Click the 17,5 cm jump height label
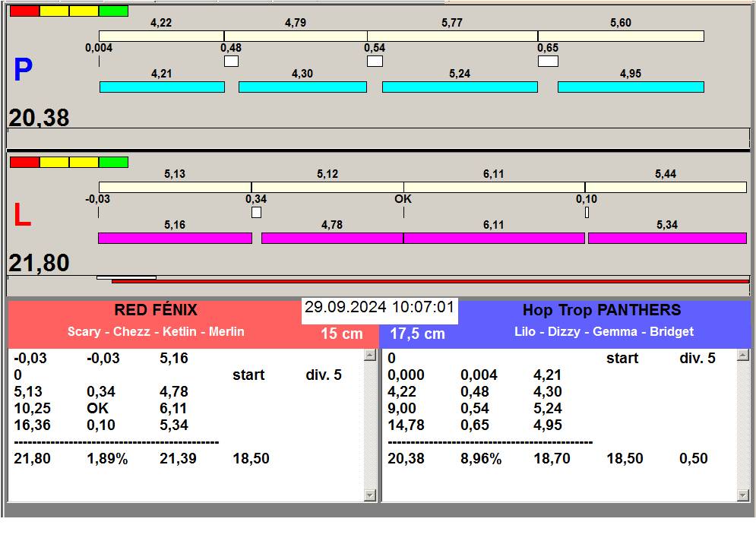756x544 pixels. (x=417, y=334)
